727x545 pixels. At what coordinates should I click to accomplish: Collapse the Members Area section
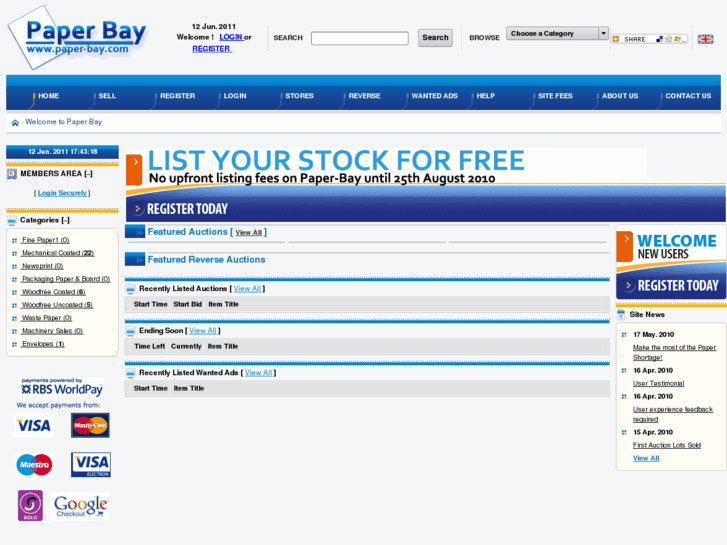[88, 174]
